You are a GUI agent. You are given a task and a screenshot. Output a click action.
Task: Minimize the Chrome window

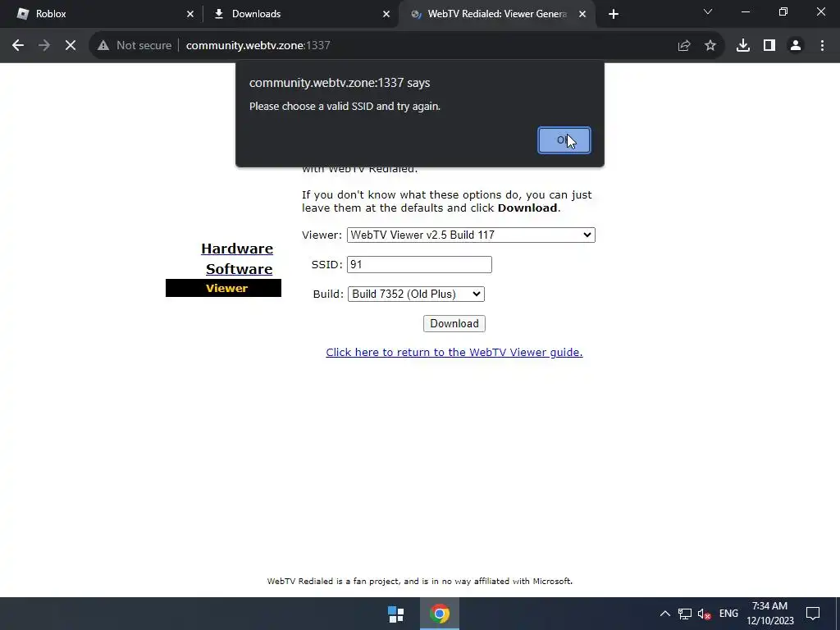click(x=745, y=11)
